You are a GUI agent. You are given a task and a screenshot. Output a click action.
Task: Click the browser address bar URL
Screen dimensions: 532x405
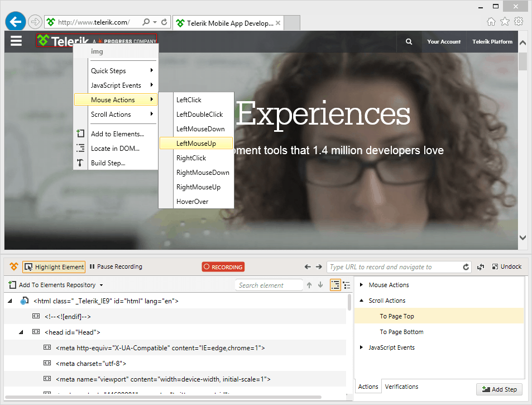click(x=94, y=22)
